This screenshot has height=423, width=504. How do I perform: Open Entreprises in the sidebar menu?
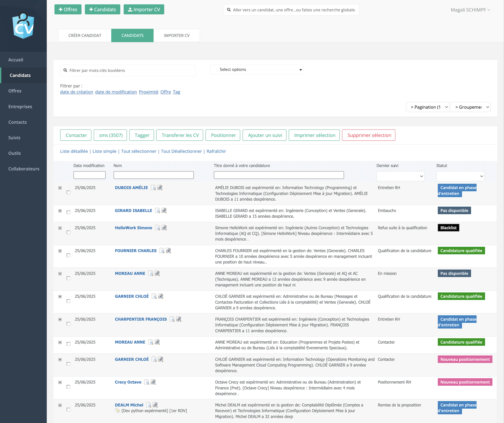20,107
